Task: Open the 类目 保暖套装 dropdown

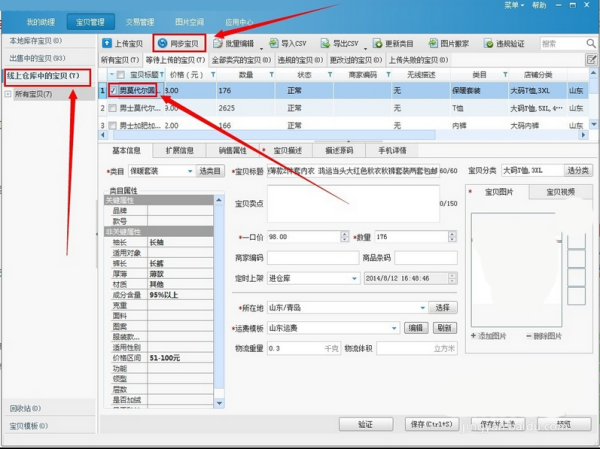Action: click(190, 171)
